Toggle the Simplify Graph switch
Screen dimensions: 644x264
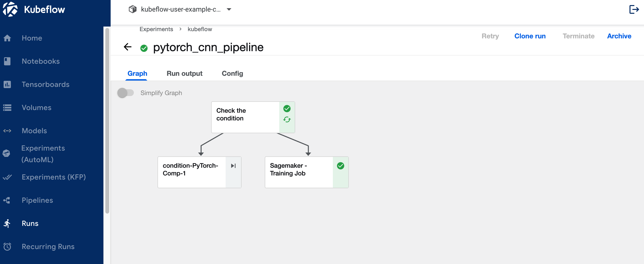tap(126, 93)
